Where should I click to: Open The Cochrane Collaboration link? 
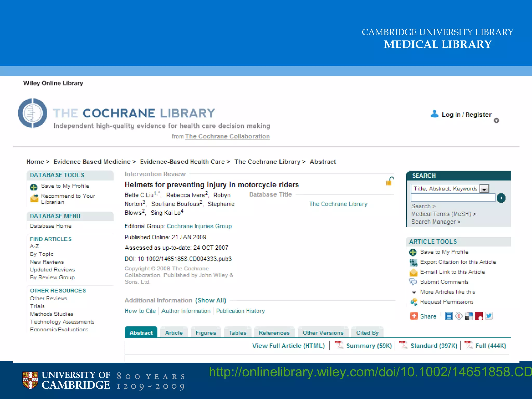pyautogui.click(x=227, y=136)
